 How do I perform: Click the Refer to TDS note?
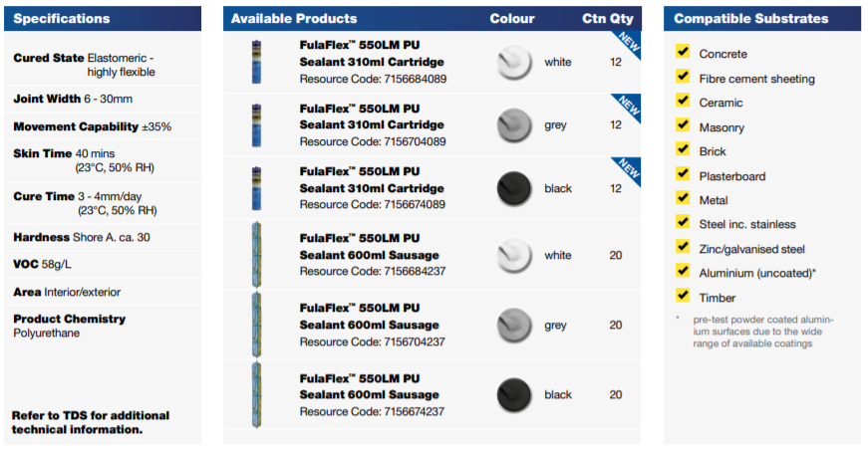click(x=91, y=423)
